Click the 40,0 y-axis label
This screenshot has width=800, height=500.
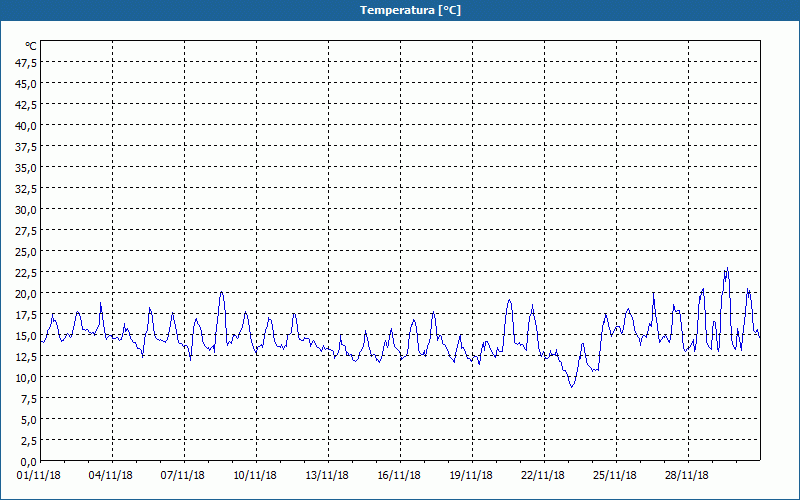coord(26,126)
